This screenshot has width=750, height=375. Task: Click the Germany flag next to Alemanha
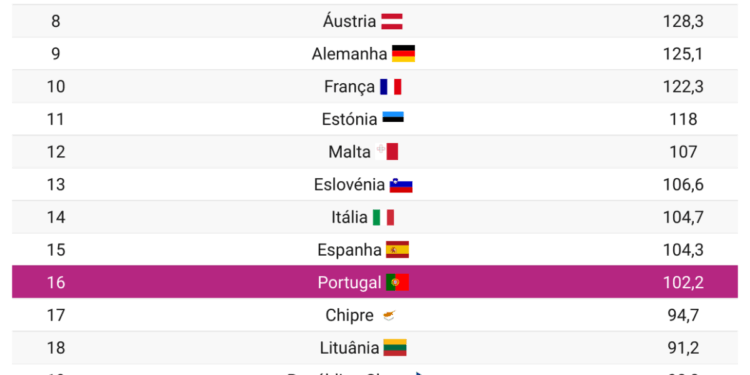point(403,54)
